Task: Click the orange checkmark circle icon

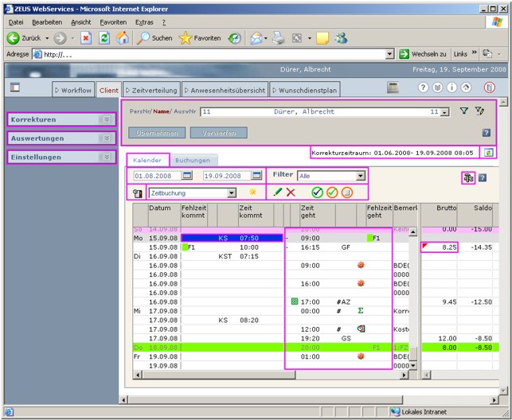Action: click(332, 192)
